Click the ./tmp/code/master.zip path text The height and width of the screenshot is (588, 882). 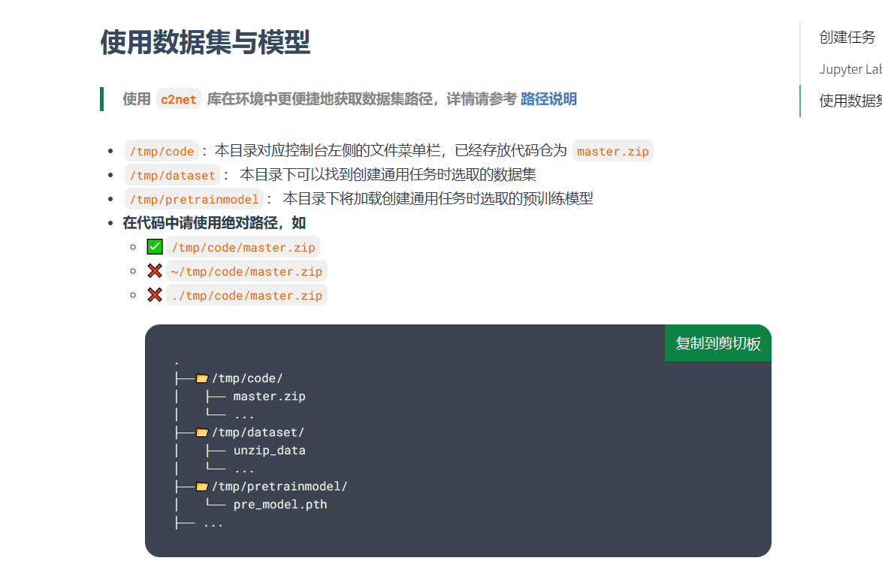pos(246,296)
